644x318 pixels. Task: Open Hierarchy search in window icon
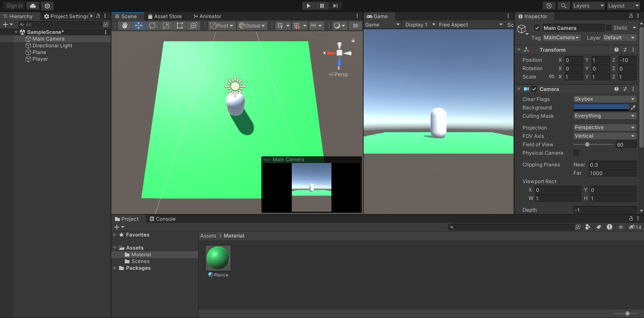(106, 25)
